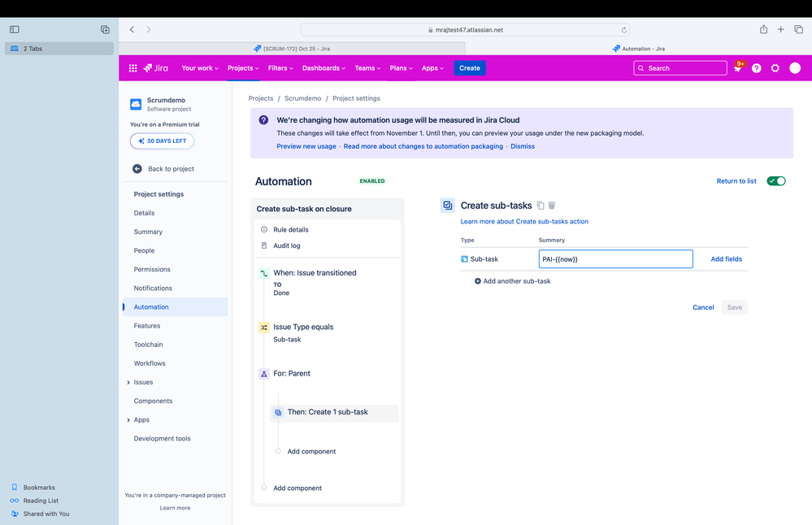This screenshot has height=525, width=812.
Task: Open Notifications in project settings
Action: pyautogui.click(x=153, y=288)
